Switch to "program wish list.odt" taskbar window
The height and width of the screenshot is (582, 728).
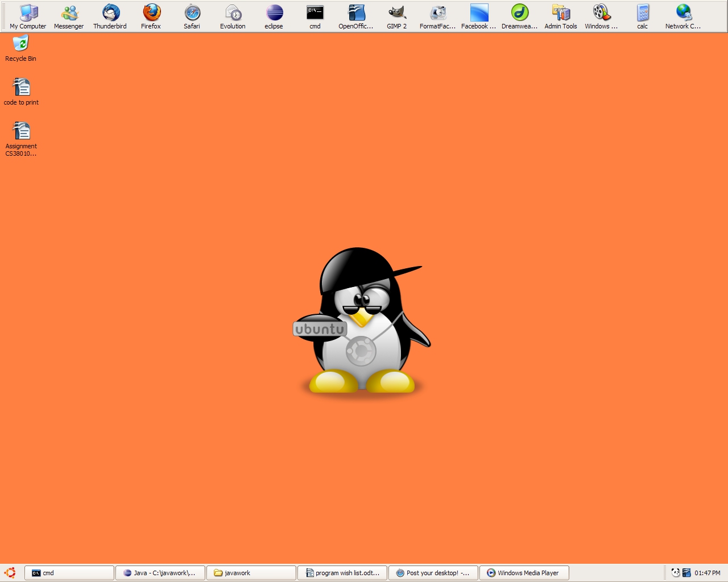pos(342,573)
